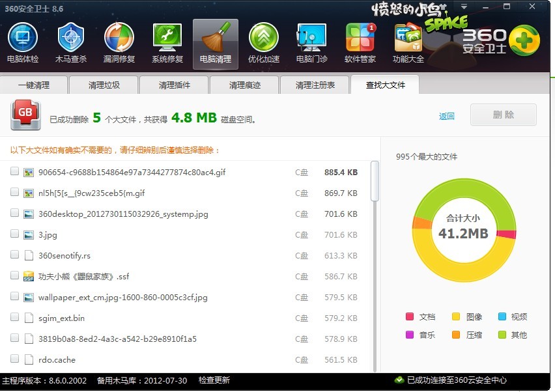Click 995个最大的文件 heading text

coord(427,157)
